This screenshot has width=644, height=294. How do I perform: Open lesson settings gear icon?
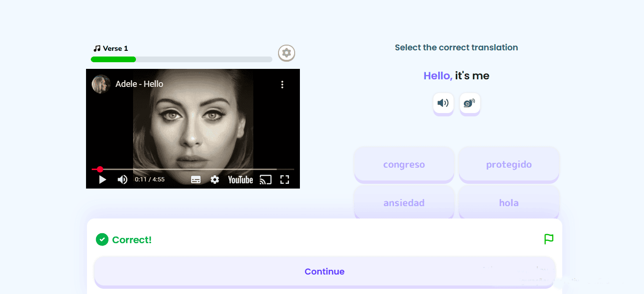pos(287,53)
